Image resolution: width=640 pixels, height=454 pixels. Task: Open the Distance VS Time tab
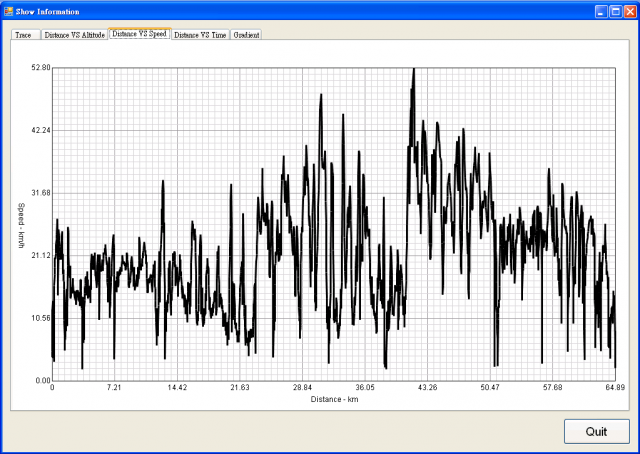pyautogui.click(x=200, y=35)
